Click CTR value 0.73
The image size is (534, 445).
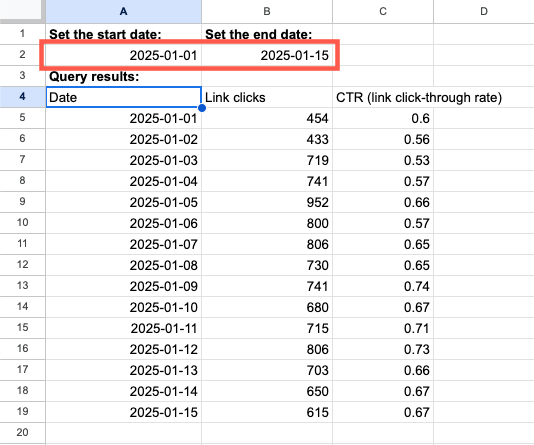click(383, 349)
